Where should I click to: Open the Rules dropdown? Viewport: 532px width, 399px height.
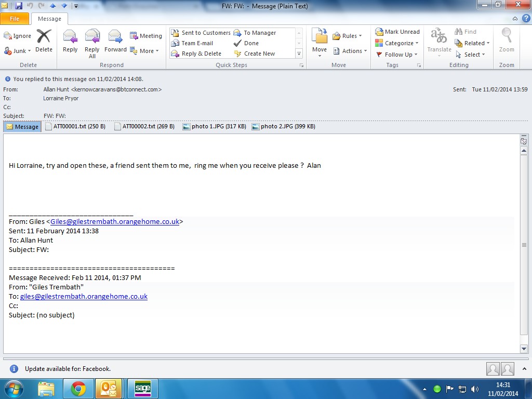pyautogui.click(x=347, y=36)
